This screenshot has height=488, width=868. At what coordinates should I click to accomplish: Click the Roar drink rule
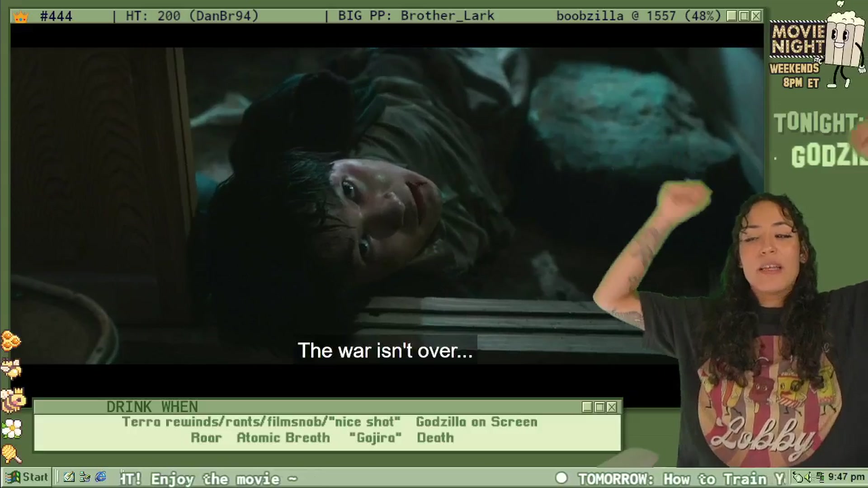(206, 438)
